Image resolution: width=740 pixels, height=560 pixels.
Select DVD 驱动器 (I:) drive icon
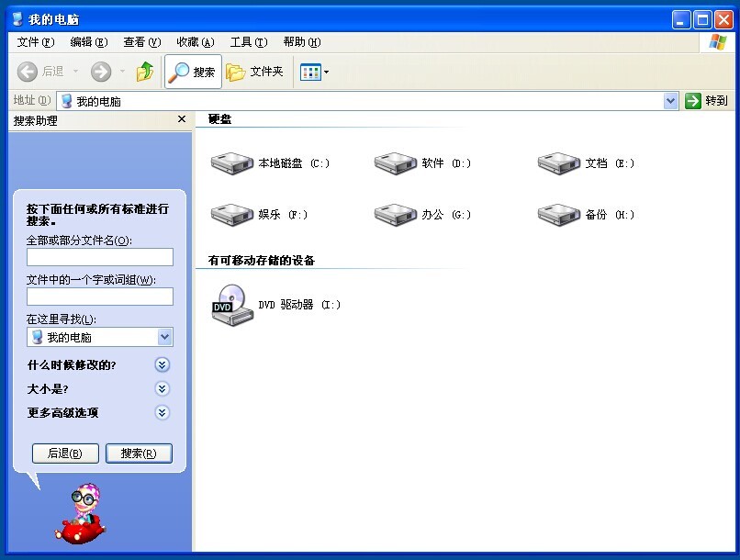tap(231, 305)
